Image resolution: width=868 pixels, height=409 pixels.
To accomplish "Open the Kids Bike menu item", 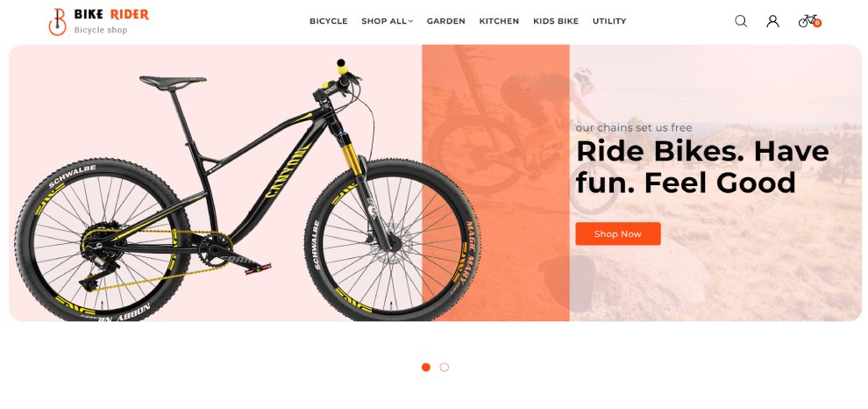I will point(556,21).
